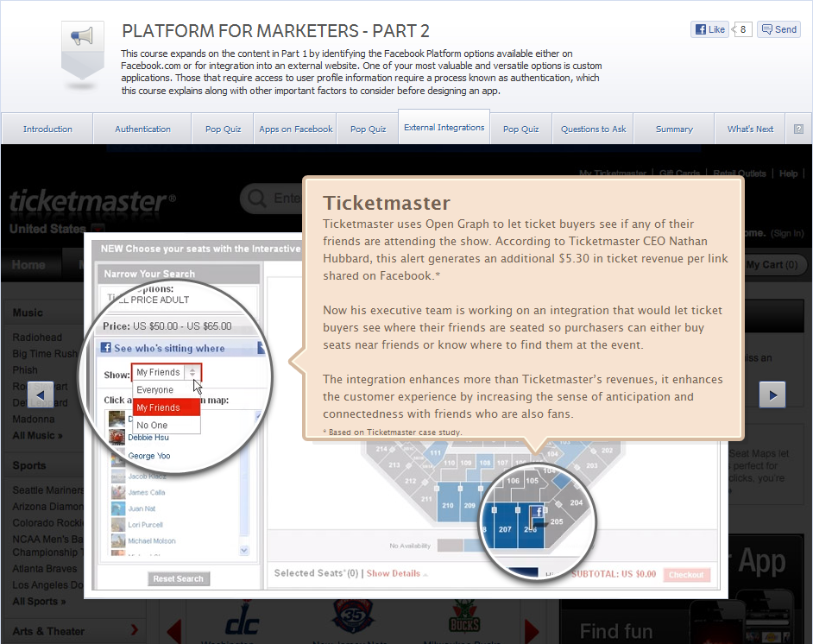Open the Home navigation item
This screenshot has height=644, width=813.
28,265
